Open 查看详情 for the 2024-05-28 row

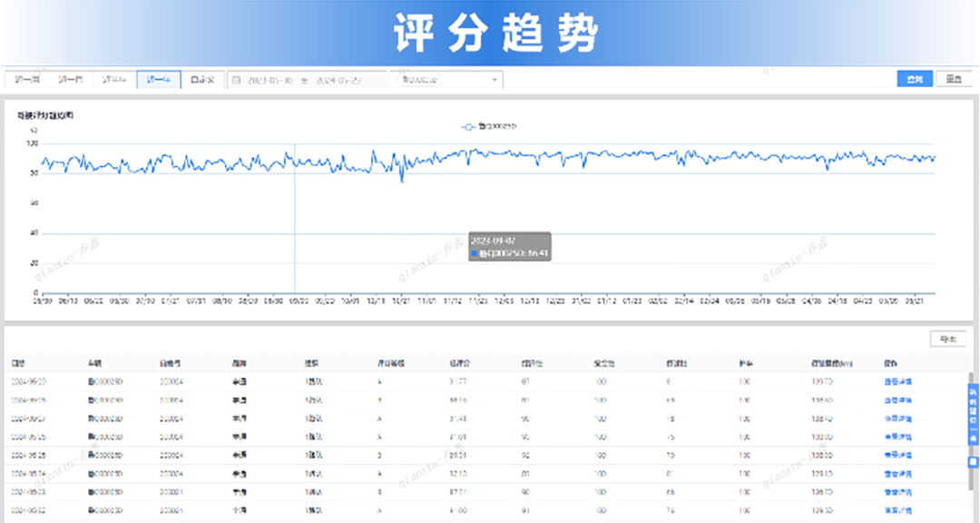click(x=898, y=400)
